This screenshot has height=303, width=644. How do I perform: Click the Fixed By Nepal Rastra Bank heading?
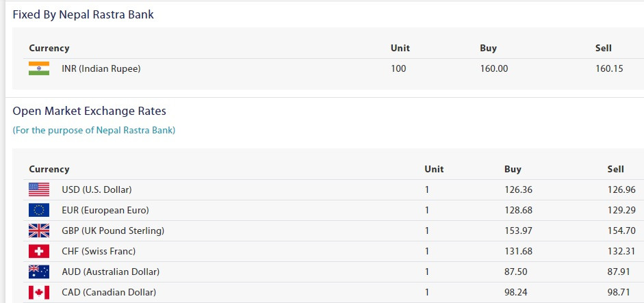(x=83, y=15)
